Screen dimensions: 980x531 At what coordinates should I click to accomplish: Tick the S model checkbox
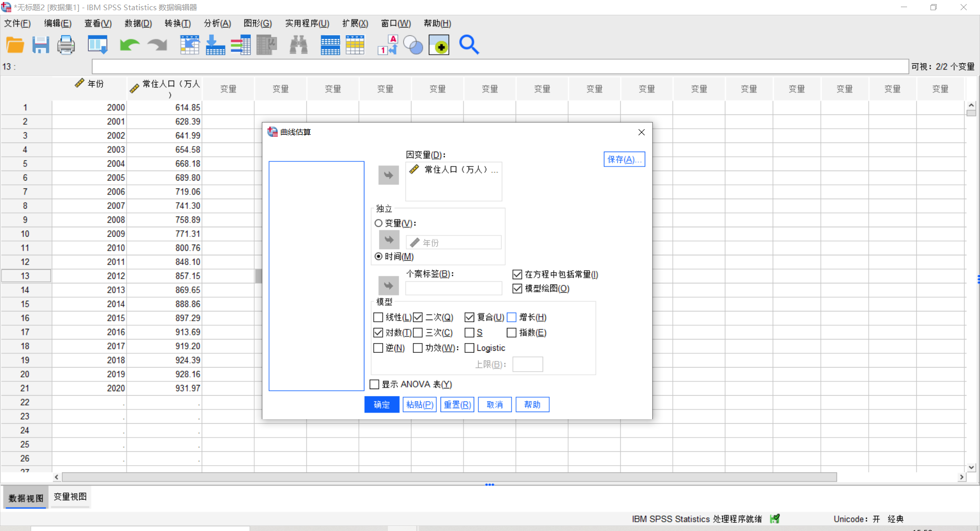pos(470,333)
